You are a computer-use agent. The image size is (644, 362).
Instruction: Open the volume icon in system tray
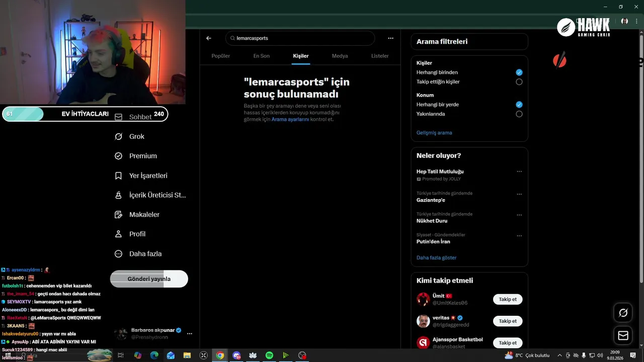click(600, 355)
